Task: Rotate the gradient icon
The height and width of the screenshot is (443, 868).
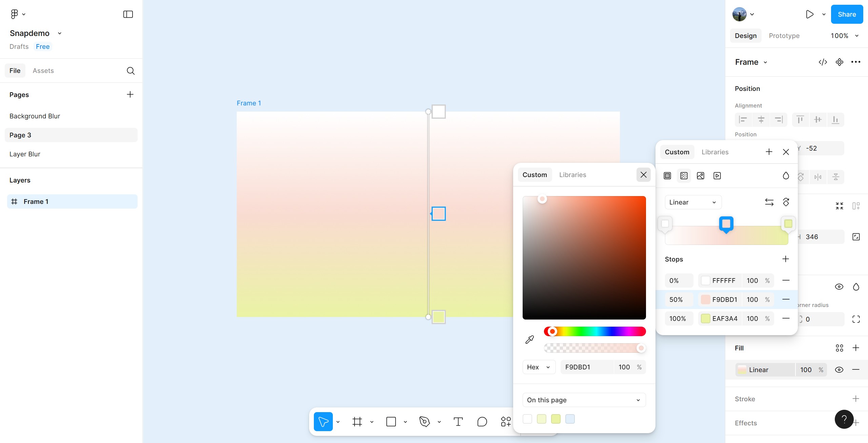Action: tap(786, 202)
